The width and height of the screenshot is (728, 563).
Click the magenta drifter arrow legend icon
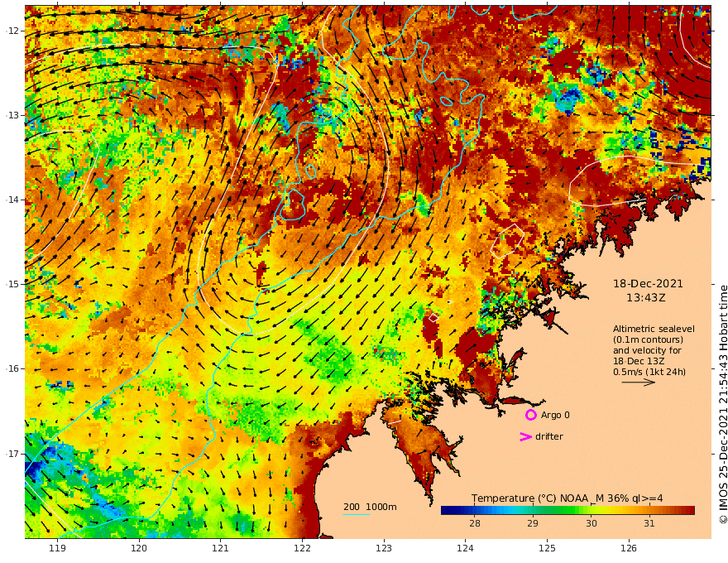pos(525,436)
